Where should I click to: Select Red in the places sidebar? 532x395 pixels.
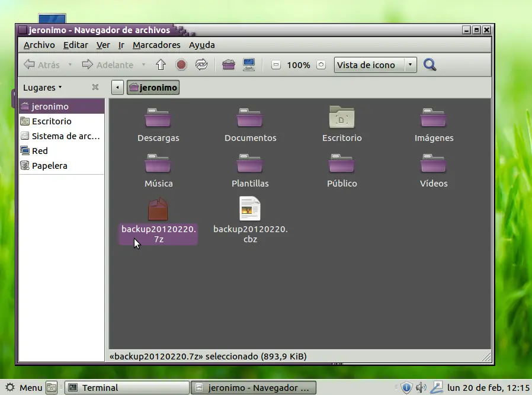(62, 151)
